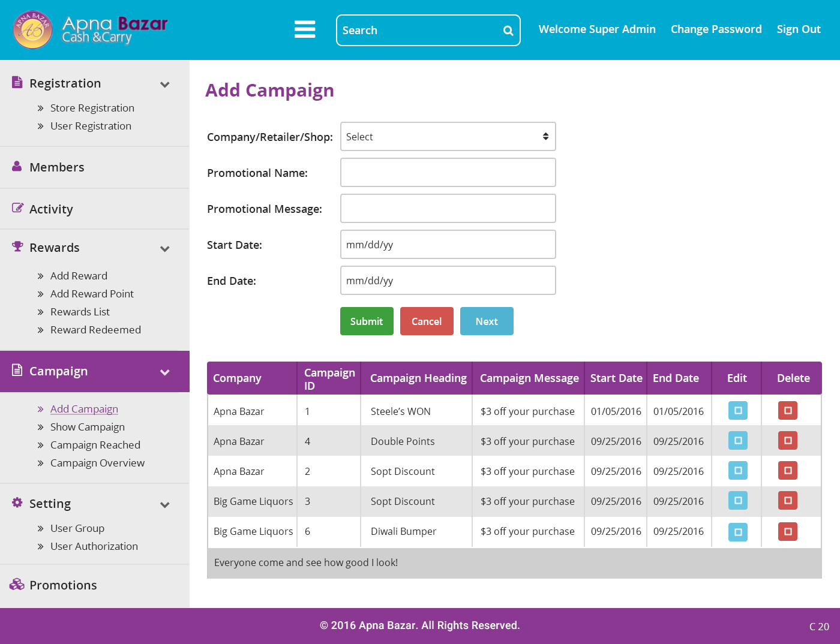
Task: Collapse the Rewards section chevron
Action: click(165, 249)
